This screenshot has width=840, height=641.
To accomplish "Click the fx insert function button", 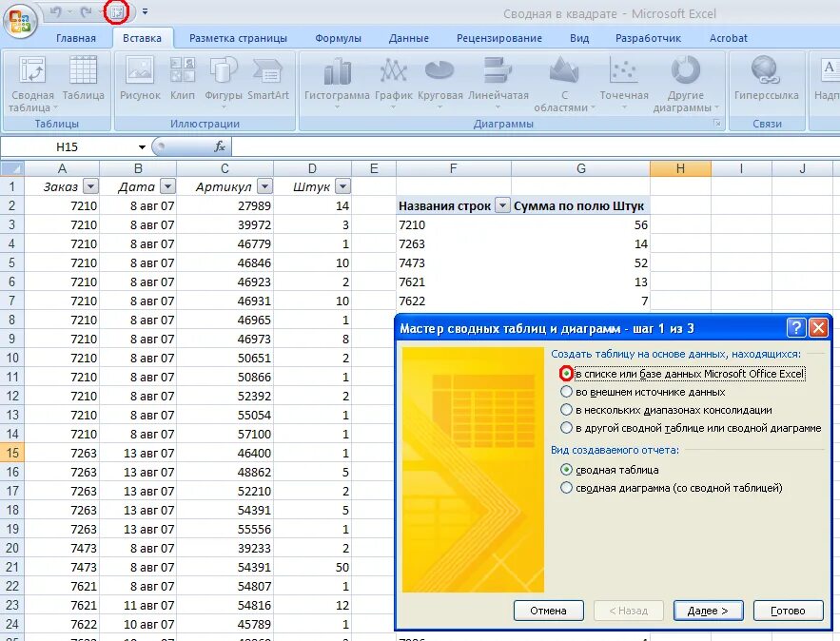I will (220, 146).
